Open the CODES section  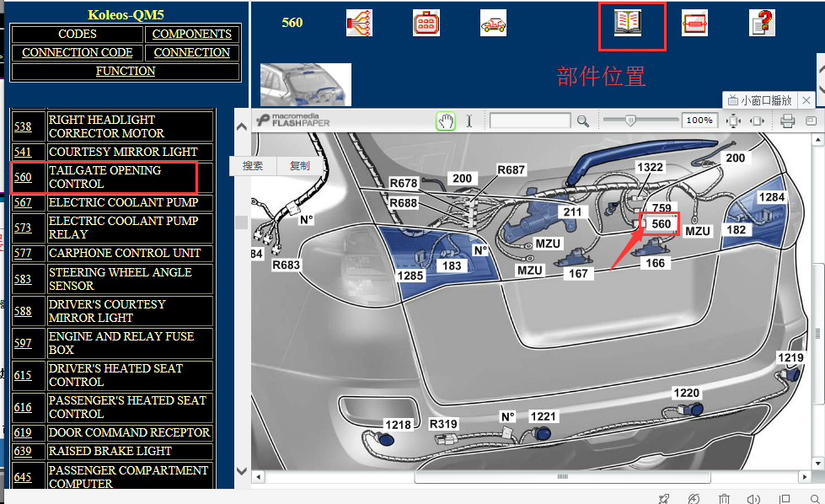(78, 34)
